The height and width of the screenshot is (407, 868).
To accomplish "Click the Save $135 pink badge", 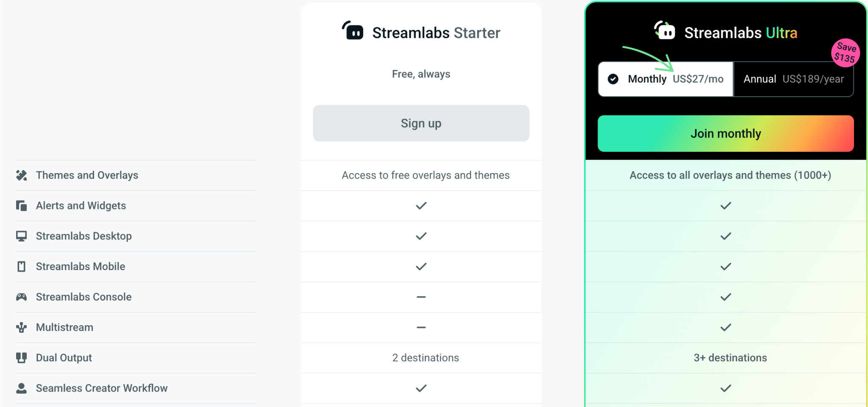I will pos(845,53).
